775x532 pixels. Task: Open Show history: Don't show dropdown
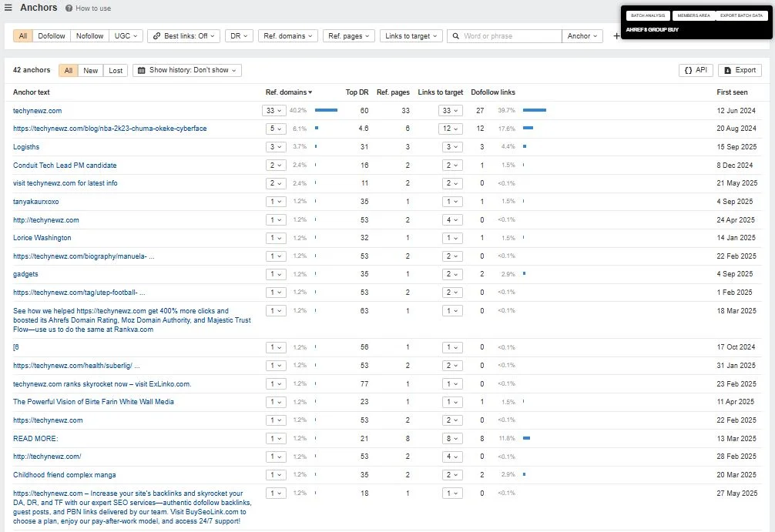(187, 70)
